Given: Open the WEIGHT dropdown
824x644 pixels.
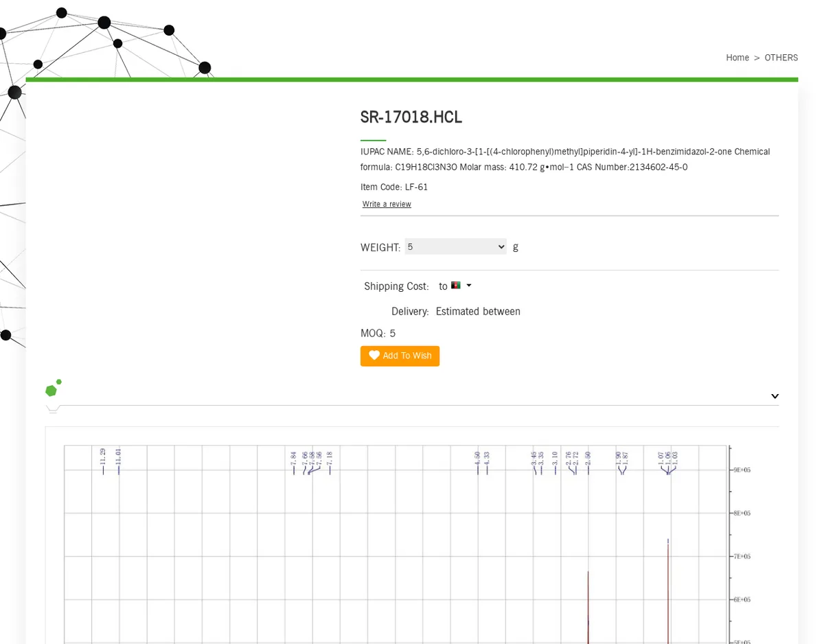Looking at the screenshot, I should (455, 246).
